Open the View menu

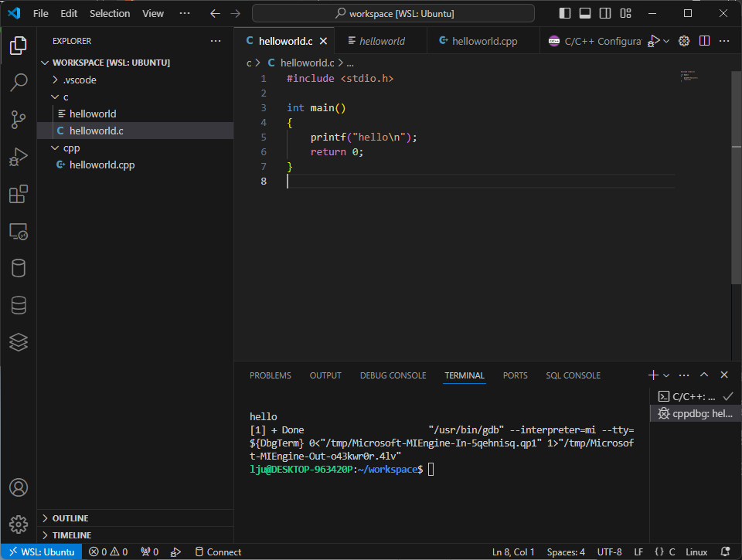tap(153, 14)
